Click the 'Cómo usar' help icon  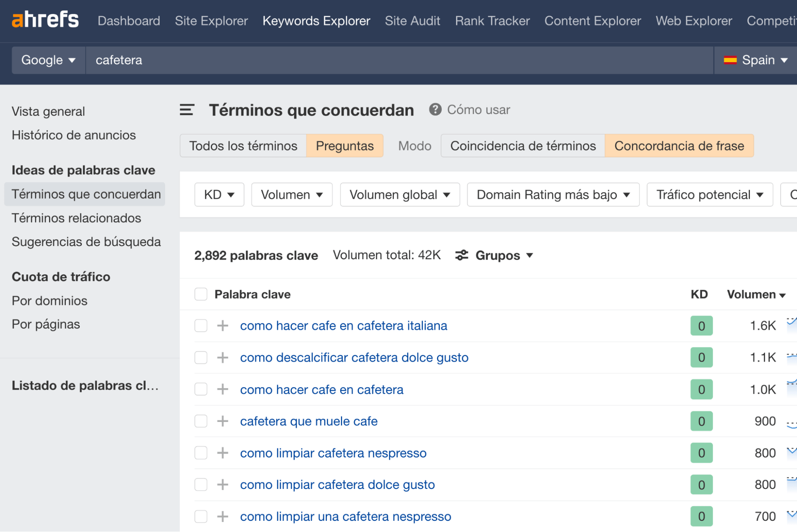point(435,110)
